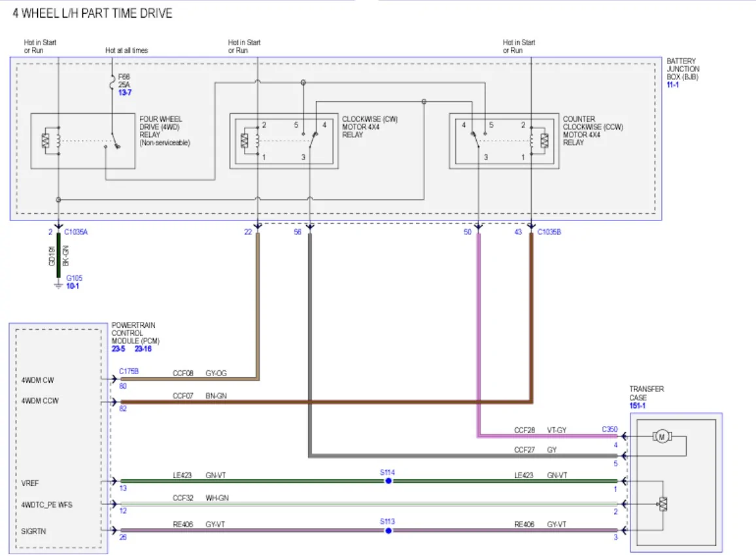Select the CCF07 BN-GN wire label
The image size is (756, 556).
click(x=199, y=396)
